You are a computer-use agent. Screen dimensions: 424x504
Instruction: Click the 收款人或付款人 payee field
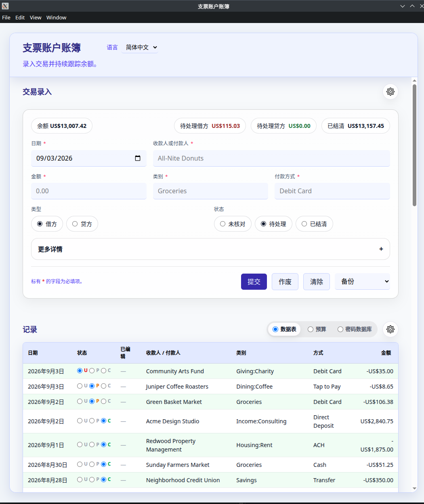[271, 158]
